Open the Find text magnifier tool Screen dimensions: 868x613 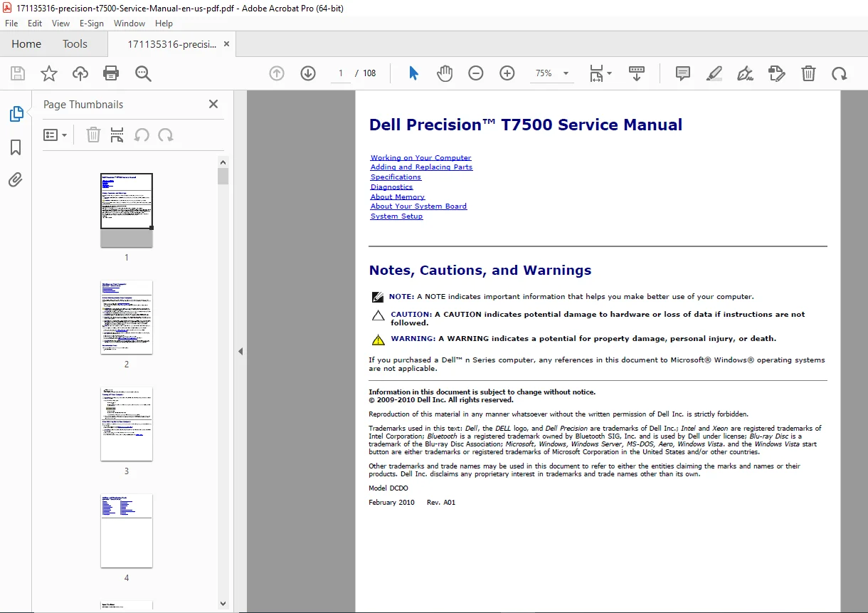click(144, 73)
